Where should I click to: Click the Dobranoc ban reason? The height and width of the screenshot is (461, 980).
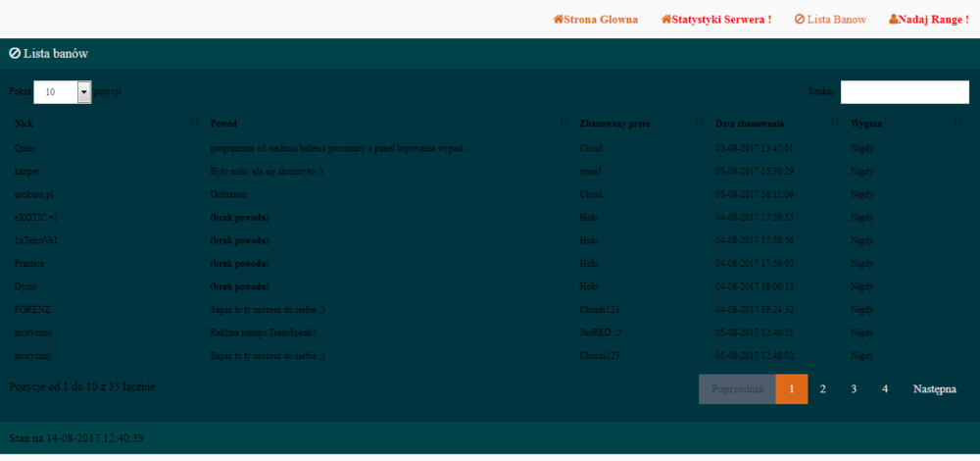point(228,194)
